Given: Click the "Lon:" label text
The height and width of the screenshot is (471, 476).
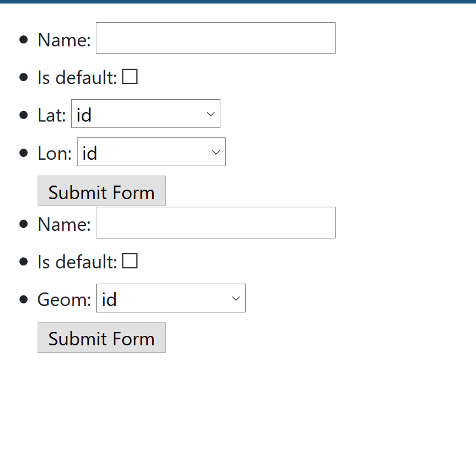Looking at the screenshot, I should pos(55,153).
